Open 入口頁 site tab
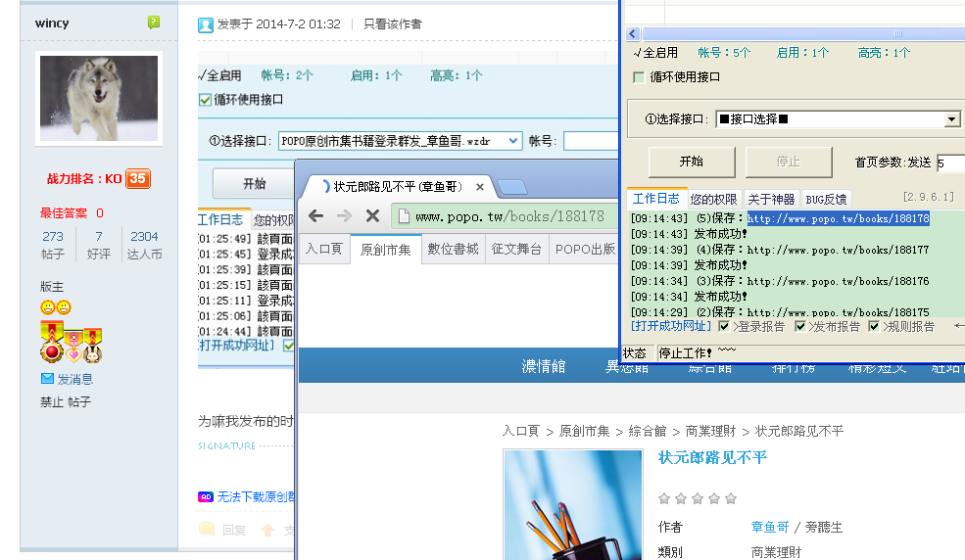Viewport: 965px width, 560px height. click(x=323, y=249)
